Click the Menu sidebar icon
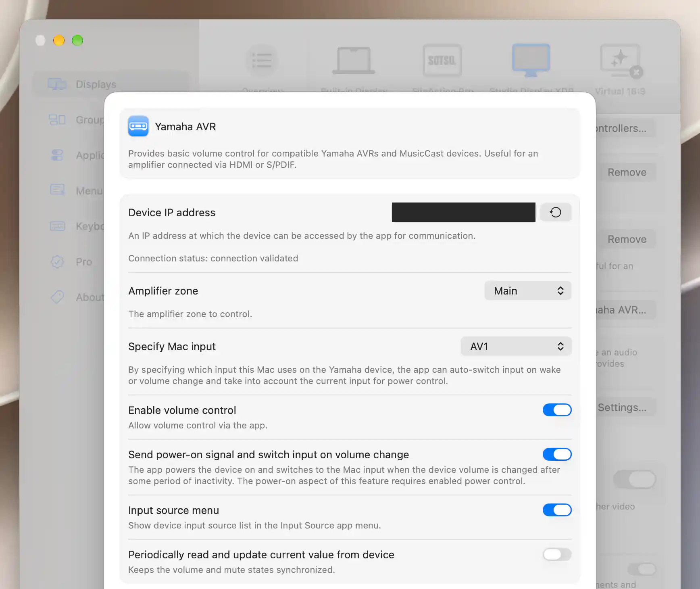The width and height of the screenshot is (700, 589). (57, 190)
